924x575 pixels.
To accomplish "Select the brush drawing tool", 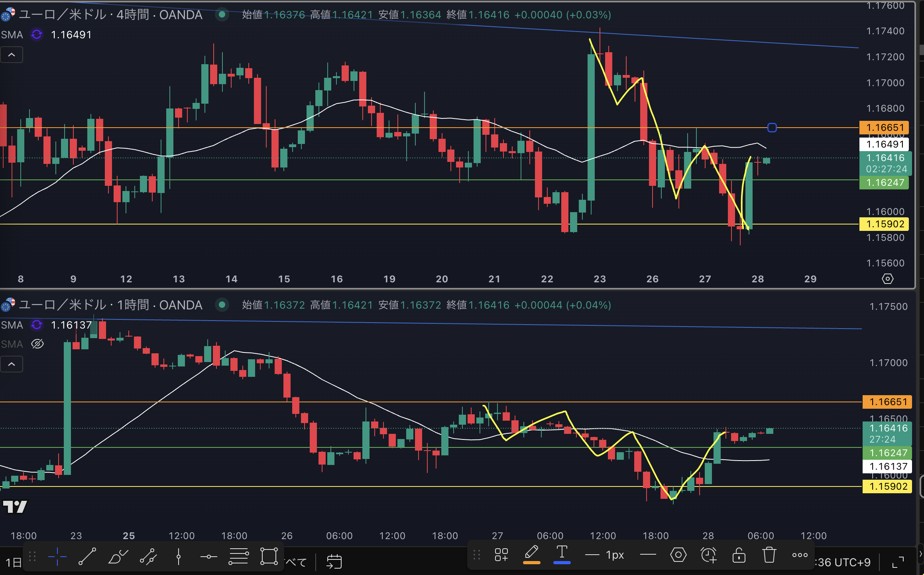I will 118,556.
